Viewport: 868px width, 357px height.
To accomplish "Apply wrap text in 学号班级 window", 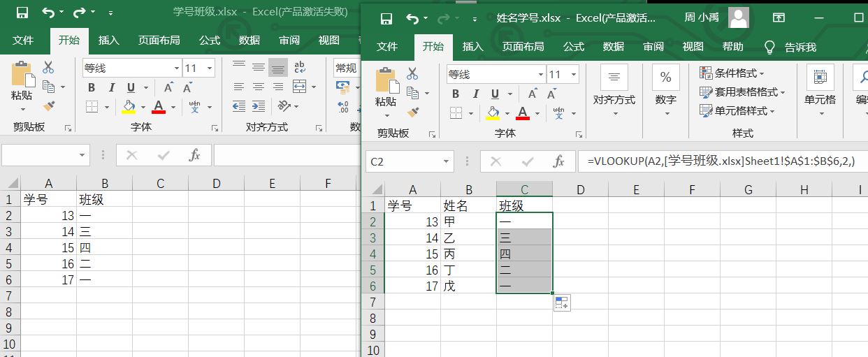I will click(300, 68).
